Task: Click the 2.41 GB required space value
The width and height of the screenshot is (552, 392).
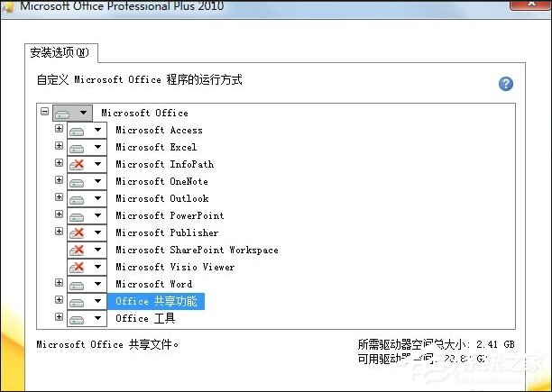Action: coord(495,344)
